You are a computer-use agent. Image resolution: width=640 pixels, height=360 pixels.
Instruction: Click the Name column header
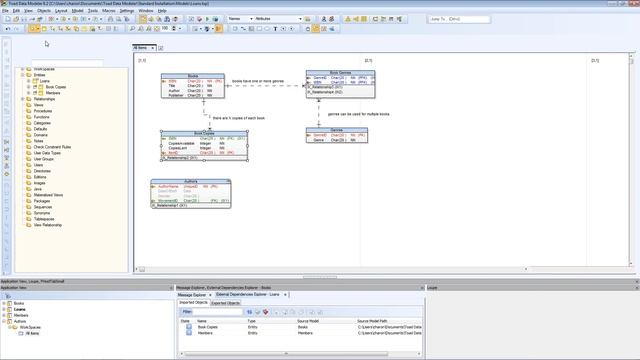tap(202, 321)
